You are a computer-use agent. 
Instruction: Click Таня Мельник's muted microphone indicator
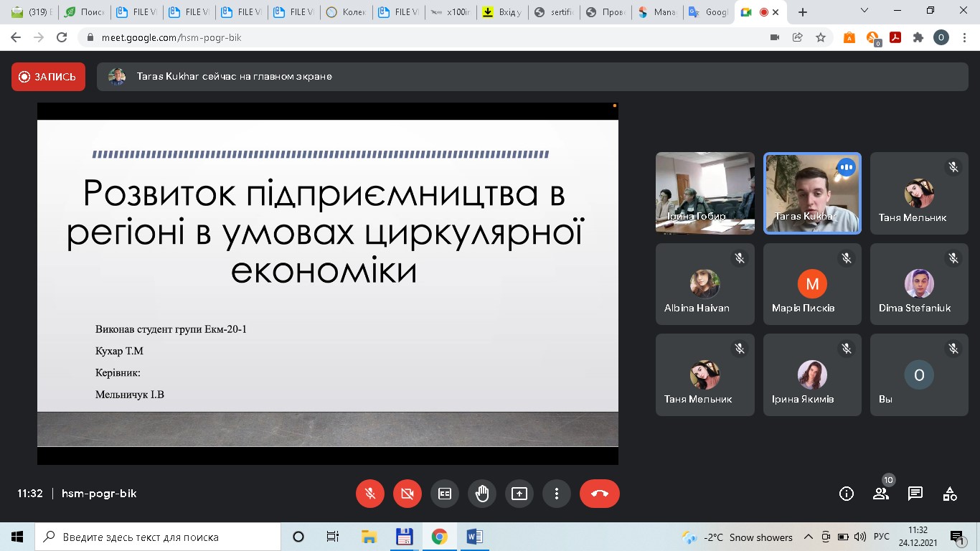click(x=953, y=167)
